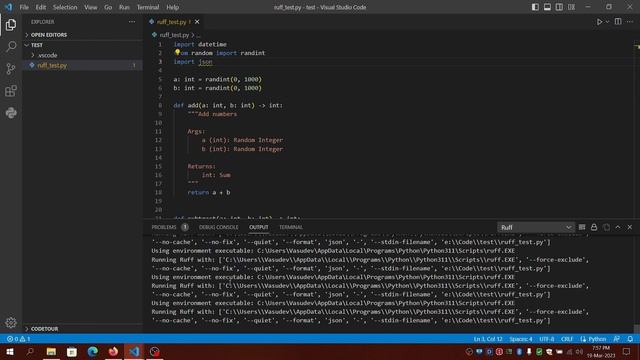Toggle output scroll lock
The height and width of the screenshot is (360, 640).
pyautogui.click(x=594, y=227)
